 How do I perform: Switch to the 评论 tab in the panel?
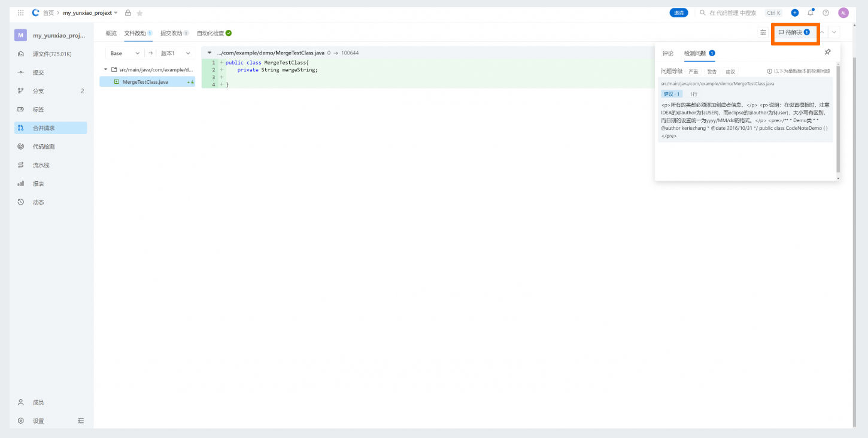pos(668,53)
